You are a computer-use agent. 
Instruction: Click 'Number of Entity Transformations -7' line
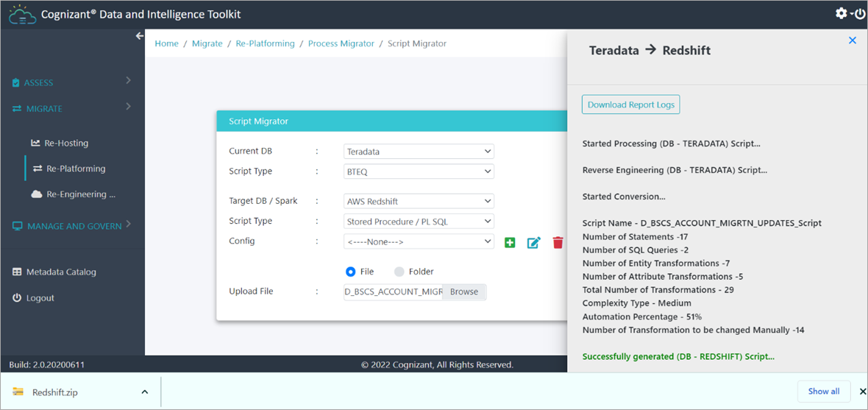coord(656,264)
